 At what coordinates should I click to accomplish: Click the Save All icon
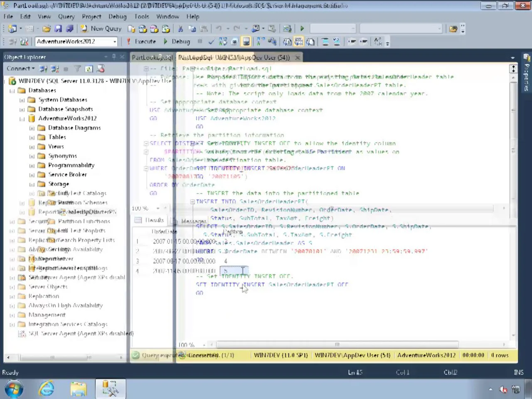tap(69, 29)
